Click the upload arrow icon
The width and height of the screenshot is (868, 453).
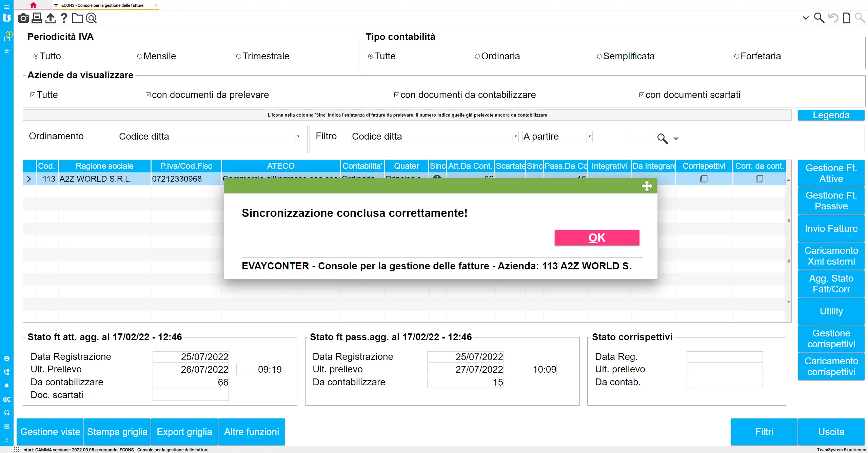click(x=50, y=18)
